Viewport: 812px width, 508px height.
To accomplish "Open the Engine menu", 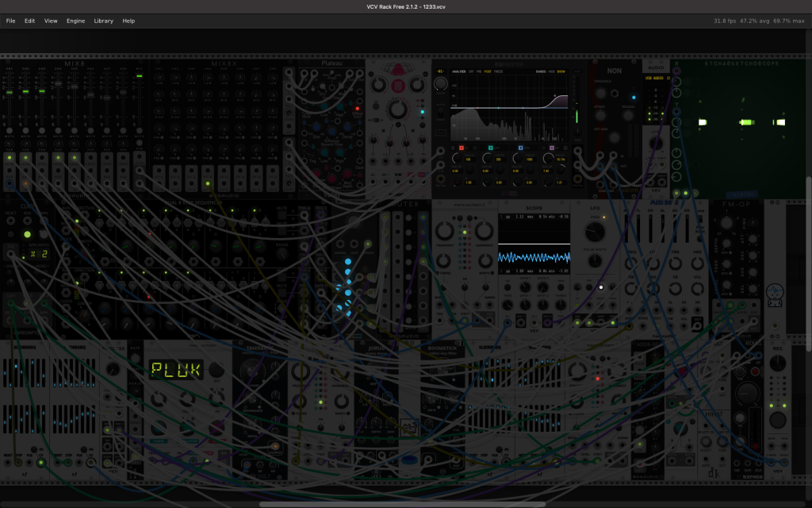I will [x=75, y=21].
